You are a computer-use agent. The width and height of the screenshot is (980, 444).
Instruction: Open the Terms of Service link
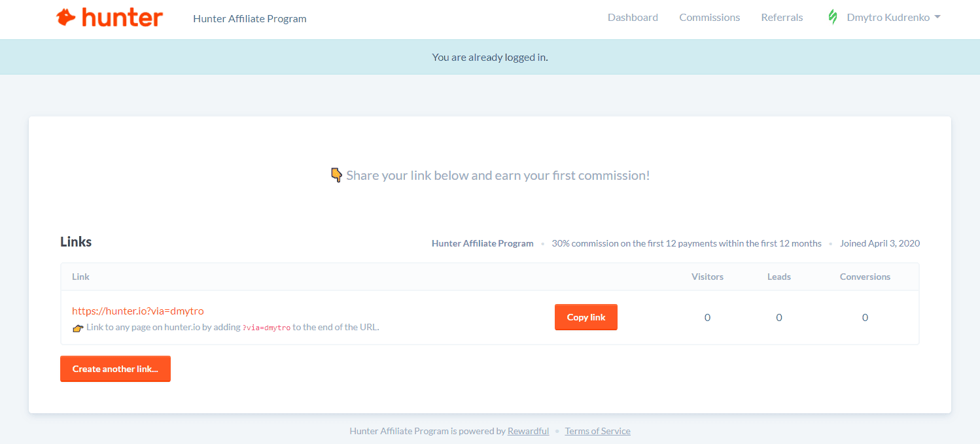(597, 431)
